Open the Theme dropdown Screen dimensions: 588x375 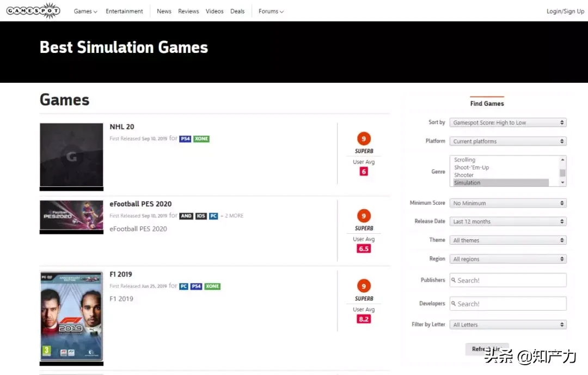point(508,240)
